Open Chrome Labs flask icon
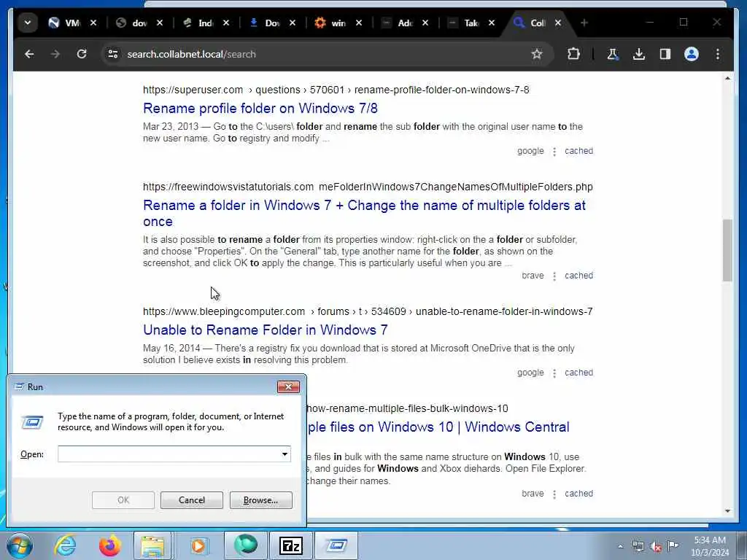Viewport: 747px width, 560px height. 613,54
